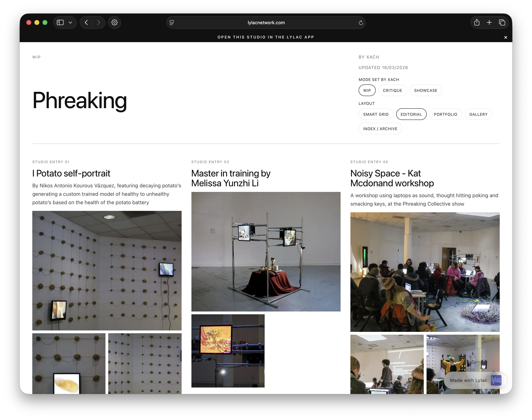Switch to CRITIQUE mode

[x=393, y=90]
